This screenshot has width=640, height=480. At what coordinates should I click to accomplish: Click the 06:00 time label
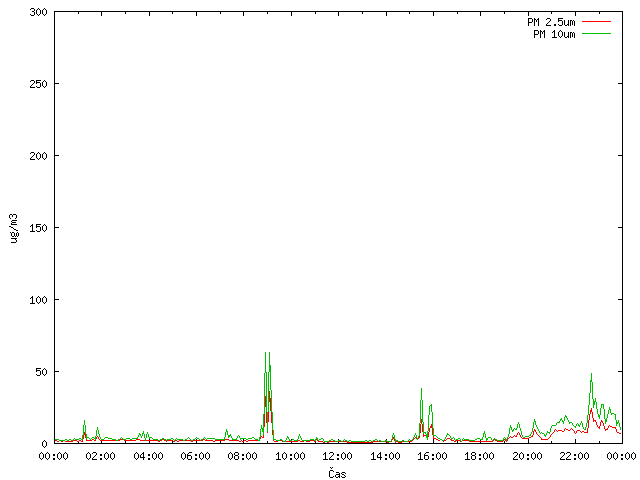pyautogui.click(x=196, y=456)
